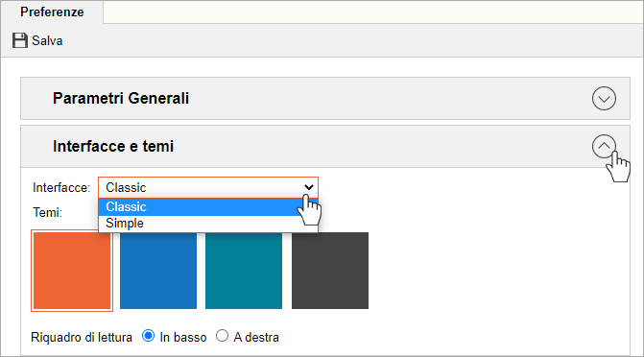Viewport: 644px width, 357px height.
Task: Click the In basso option label
Action: [x=183, y=337]
